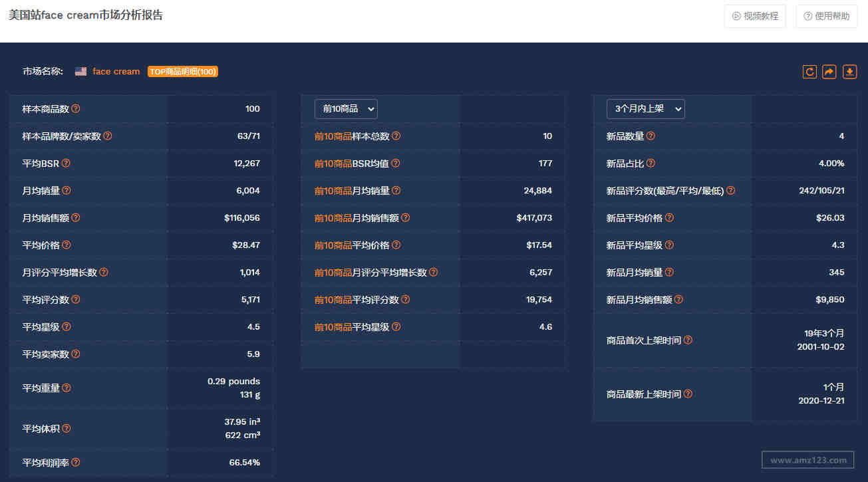Click help icon beside 样本商品数

(76, 109)
